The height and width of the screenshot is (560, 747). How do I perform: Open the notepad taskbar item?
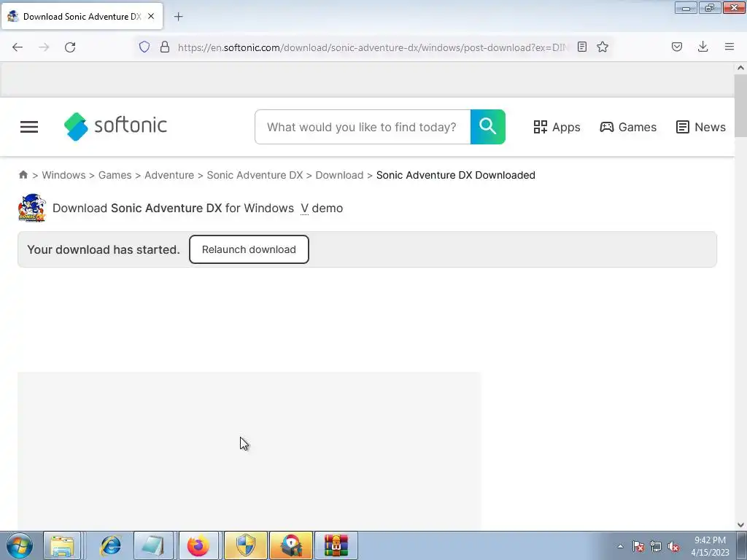pyautogui.click(x=153, y=545)
